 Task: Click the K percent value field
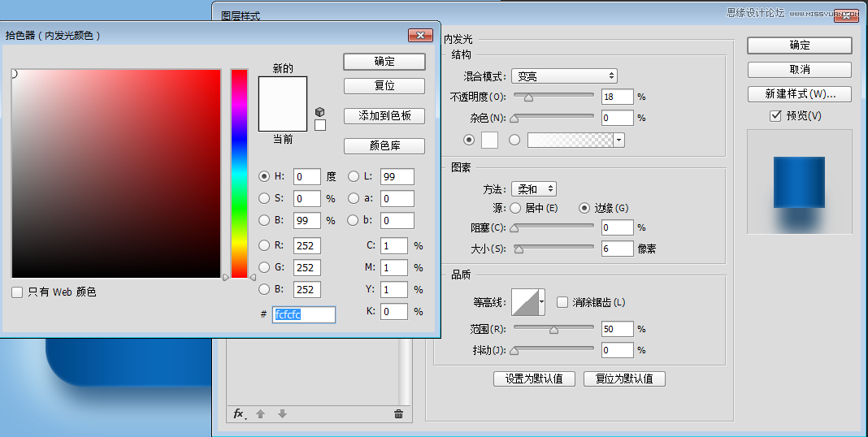click(x=394, y=311)
